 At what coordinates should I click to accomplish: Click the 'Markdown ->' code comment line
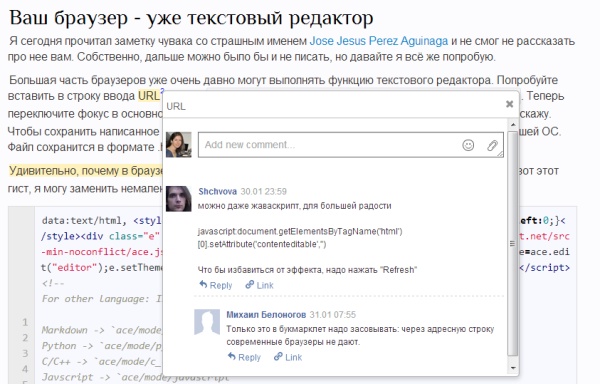pyautogui.click(x=101, y=330)
